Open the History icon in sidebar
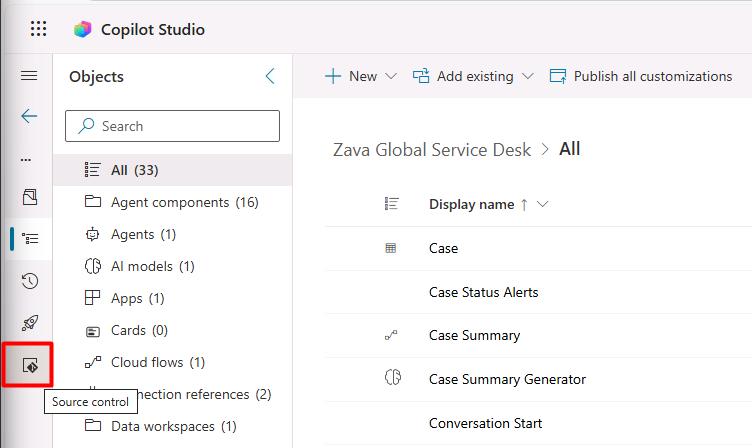Screen dimensions: 752x448 pyautogui.click(x=30, y=281)
